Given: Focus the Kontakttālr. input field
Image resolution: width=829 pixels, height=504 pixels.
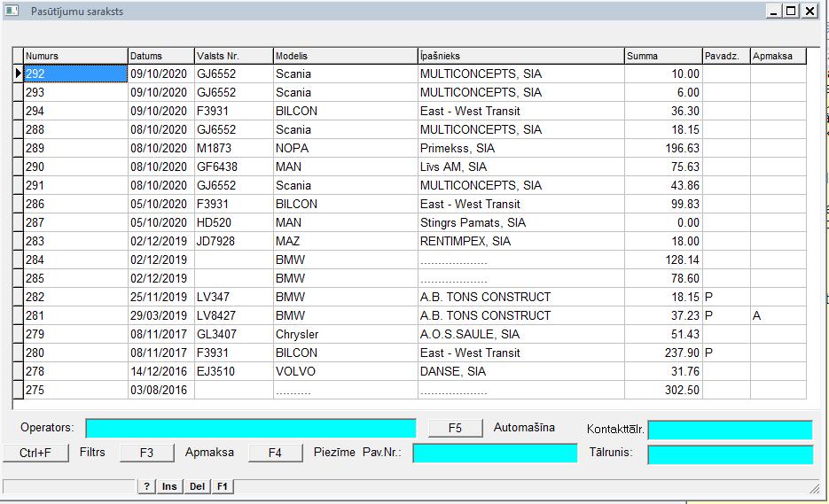Looking at the screenshot, I should (730, 430).
